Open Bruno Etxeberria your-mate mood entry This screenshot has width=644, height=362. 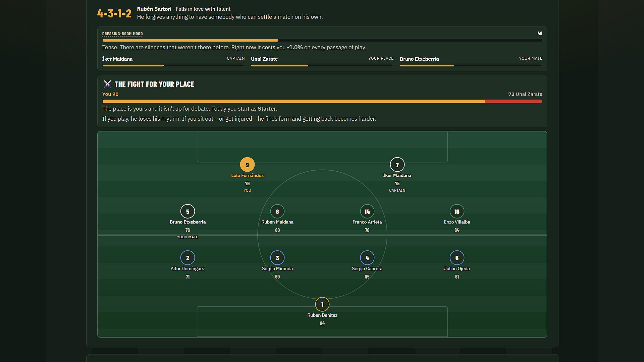(x=471, y=61)
